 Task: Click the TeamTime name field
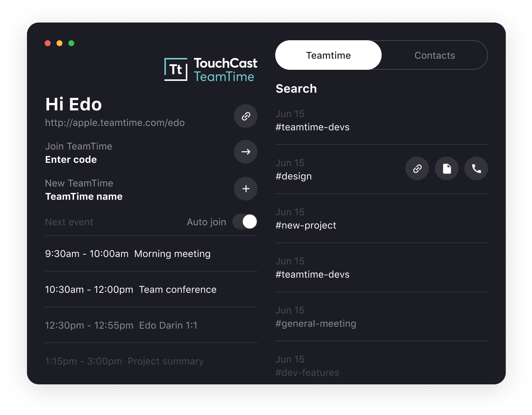tap(84, 196)
